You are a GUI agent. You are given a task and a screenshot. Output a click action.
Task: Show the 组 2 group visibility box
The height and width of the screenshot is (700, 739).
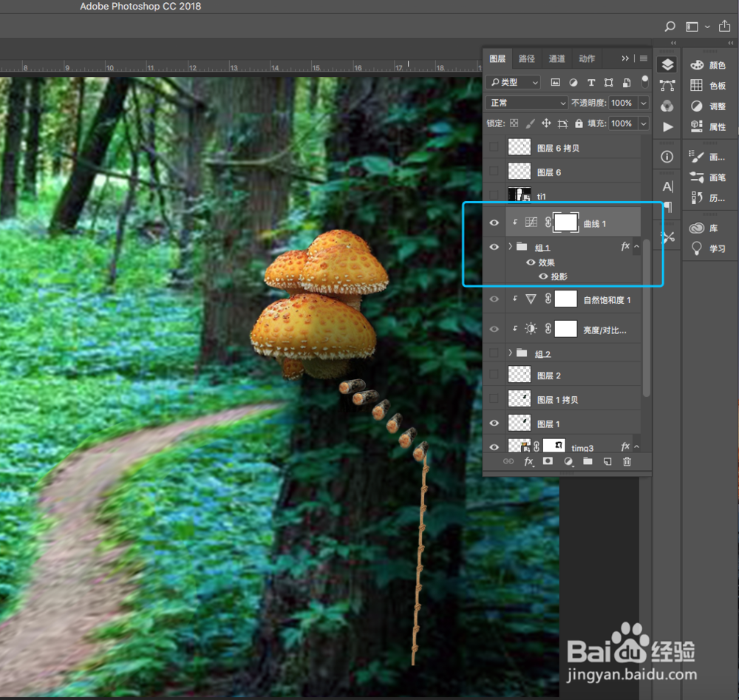(494, 353)
